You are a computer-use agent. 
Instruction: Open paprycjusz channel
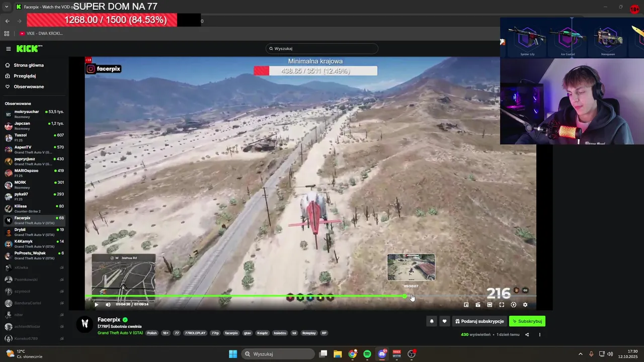pyautogui.click(x=34, y=161)
